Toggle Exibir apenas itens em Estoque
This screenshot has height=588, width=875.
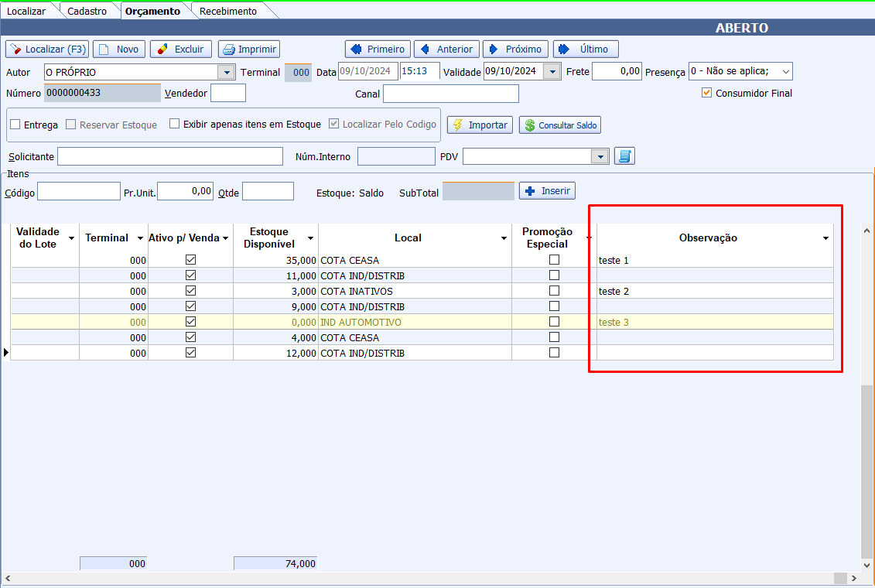175,124
